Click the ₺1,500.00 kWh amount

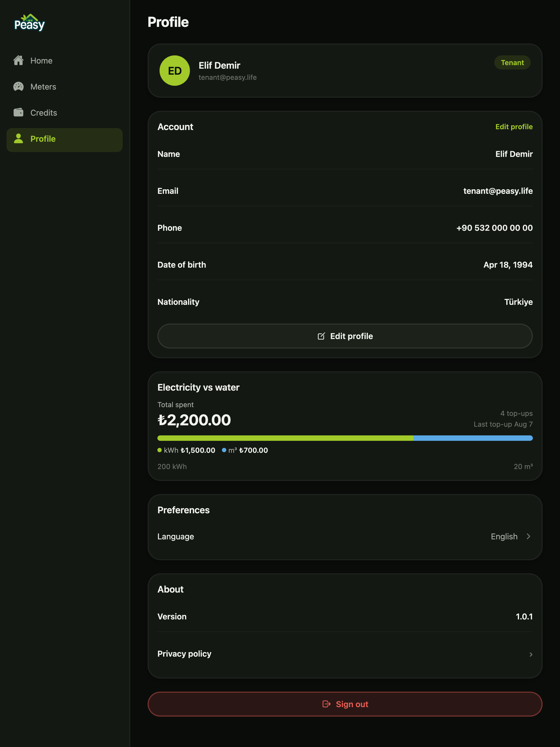point(198,450)
